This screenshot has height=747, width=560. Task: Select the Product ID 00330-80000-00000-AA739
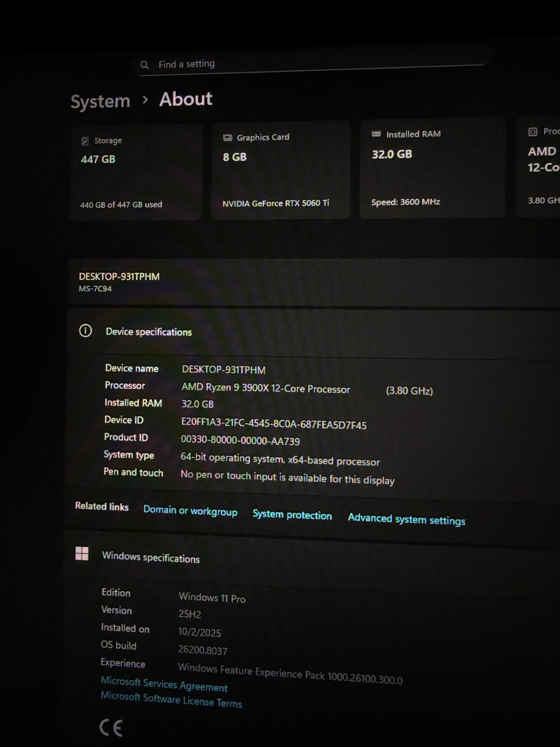point(240,440)
